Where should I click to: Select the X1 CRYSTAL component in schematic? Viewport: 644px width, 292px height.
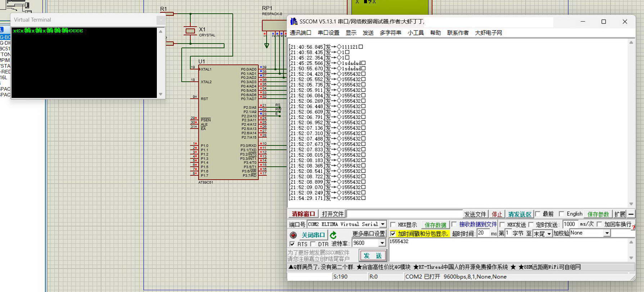[x=190, y=31]
